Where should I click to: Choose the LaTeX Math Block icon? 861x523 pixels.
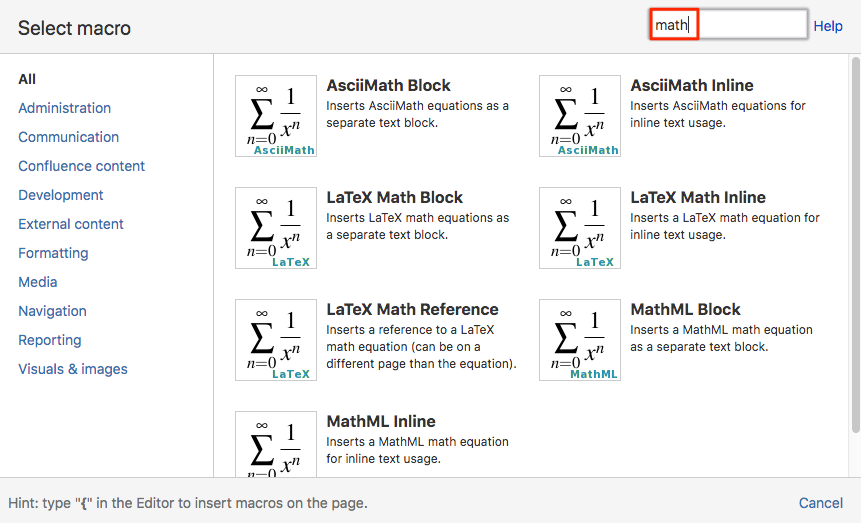point(276,228)
